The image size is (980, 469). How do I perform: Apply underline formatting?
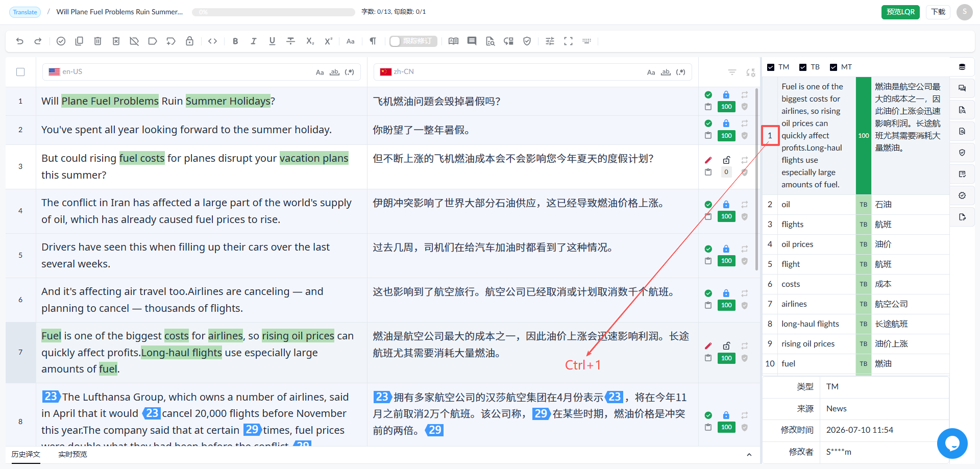[x=272, y=41]
